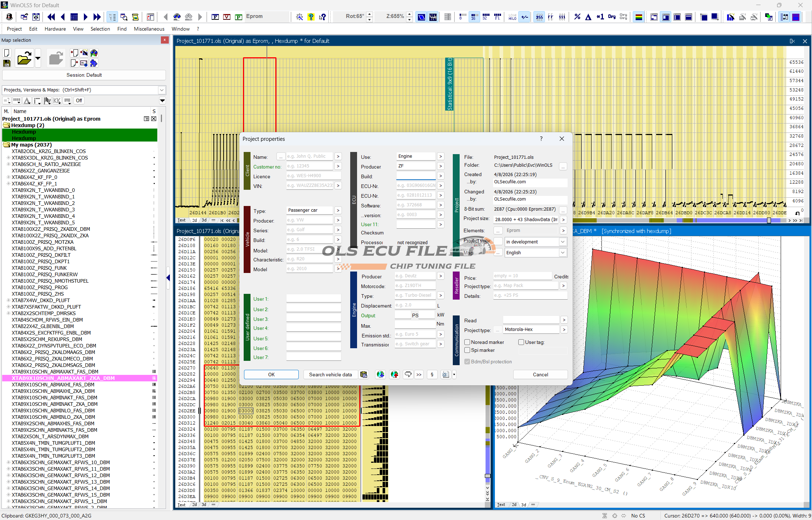The image size is (812, 520).
Task: Open the Project state dropdown
Action: point(562,242)
